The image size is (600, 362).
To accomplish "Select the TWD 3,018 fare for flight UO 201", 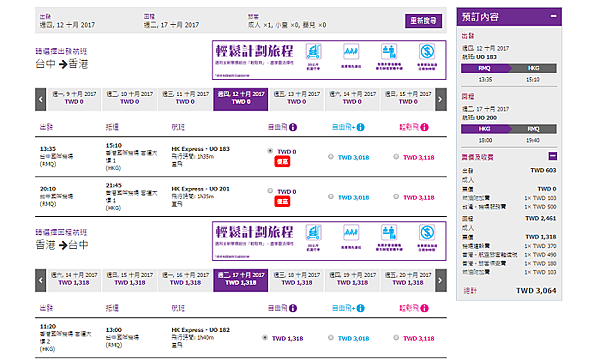I will tap(331, 197).
